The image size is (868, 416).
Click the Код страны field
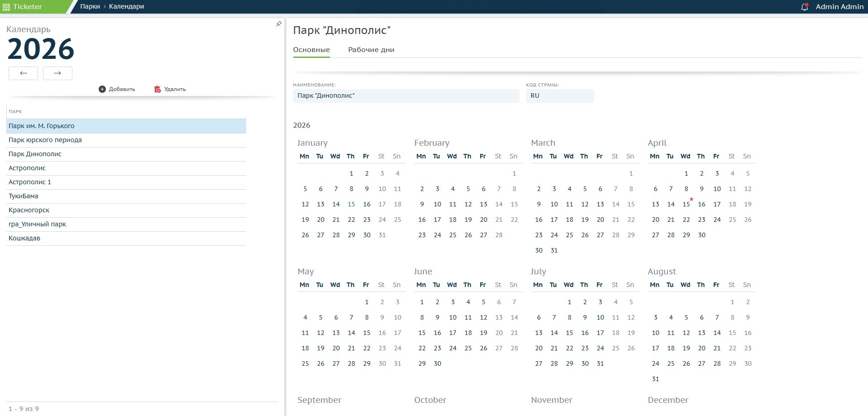pos(560,96)
